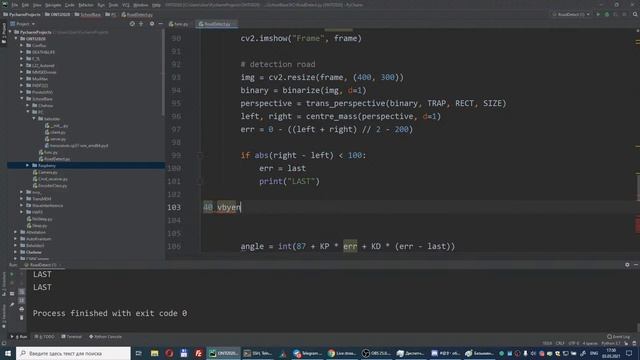
Task: Pin the Run tab with pin icon
Action: click(12, 304)
